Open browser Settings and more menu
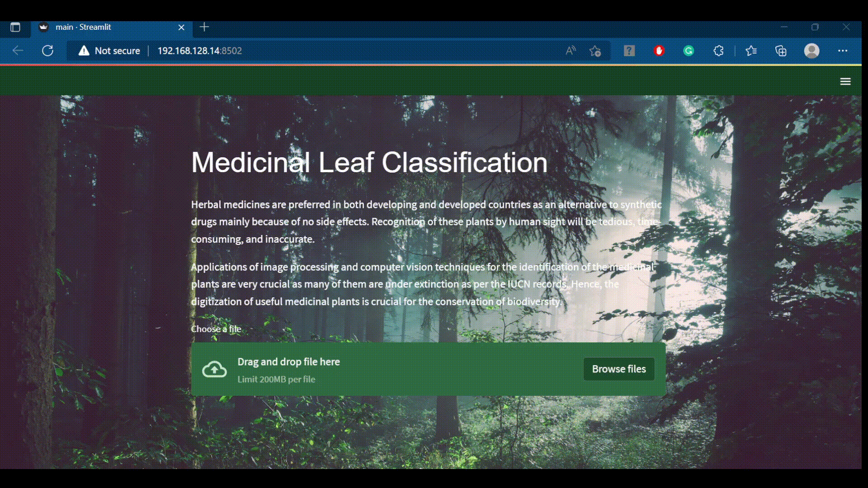Screen dimensions: 868x488 coord(843,51)
